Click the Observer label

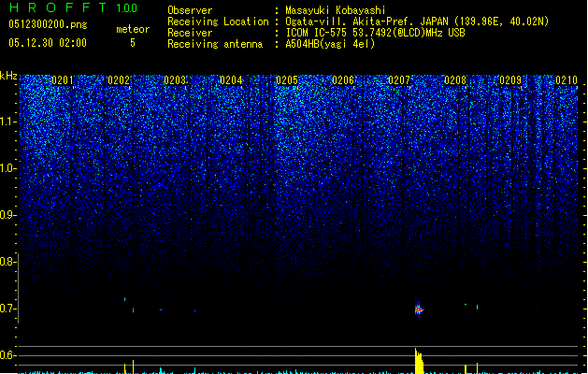190,10
